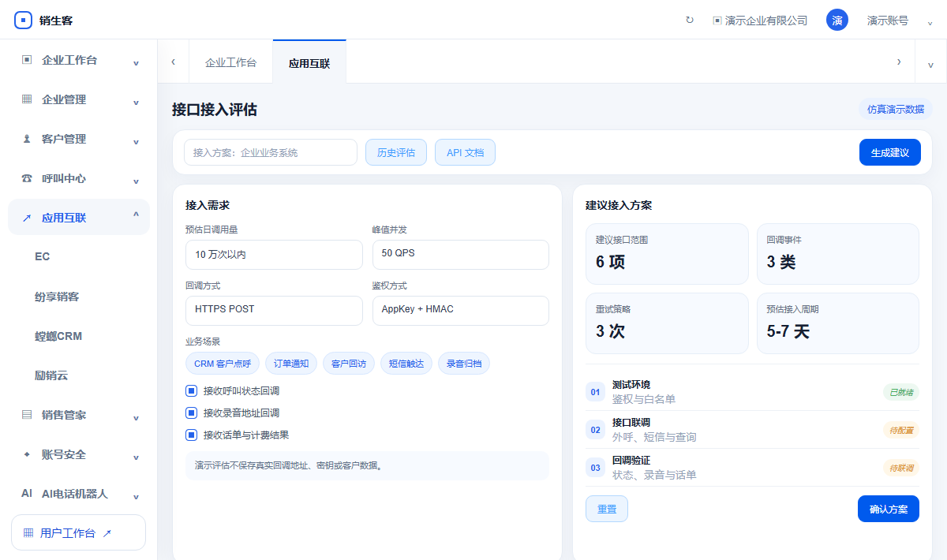The width and height of the screenshot is (947, 560).
Task: Select the 客户回访 scenario chip
Action: (x=349, y=364)
